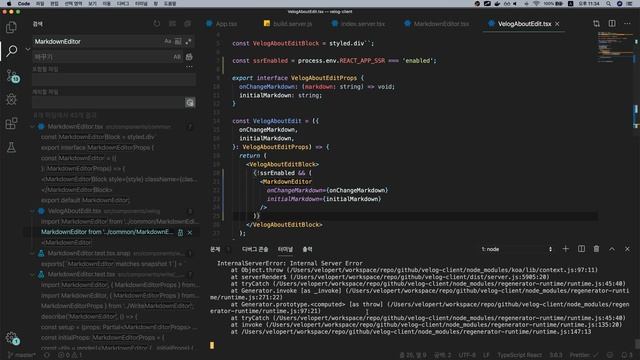
Task: Maximize the terminal panel with up chevron
Action: click(612, 249)
